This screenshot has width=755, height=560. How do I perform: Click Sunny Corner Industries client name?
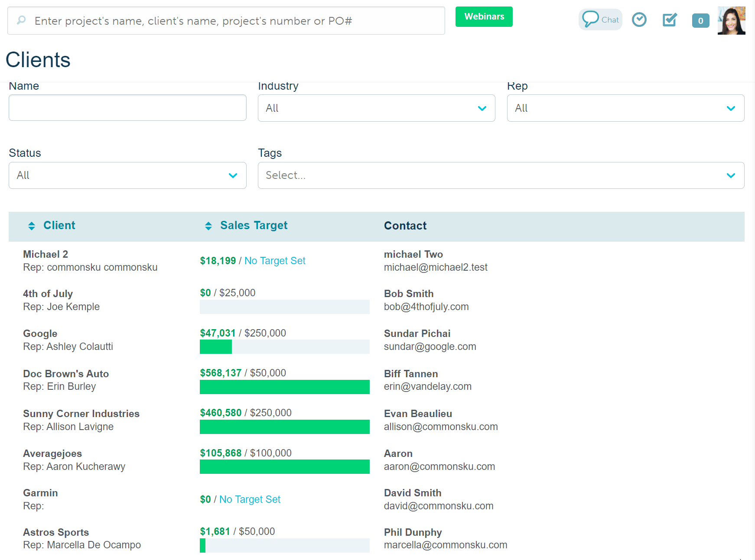[81, 413]
